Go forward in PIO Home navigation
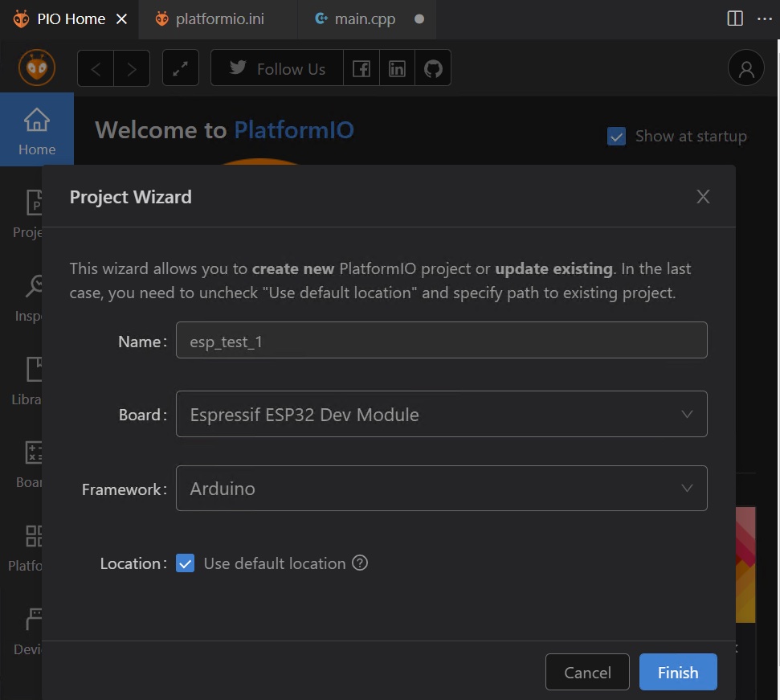 [132, 68]
